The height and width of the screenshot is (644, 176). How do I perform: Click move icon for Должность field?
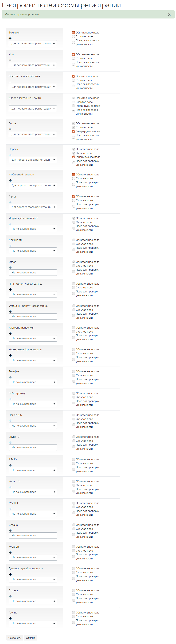click(x=10, y=246)
